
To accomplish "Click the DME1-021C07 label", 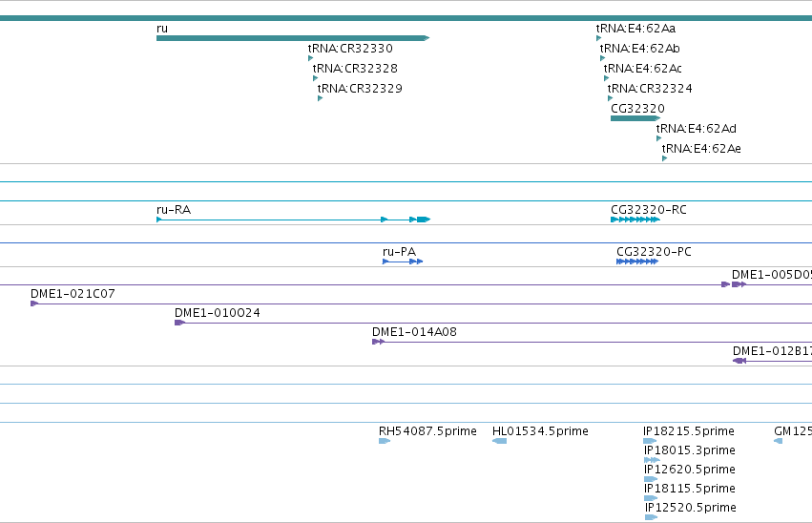I will tap(73, 294).
